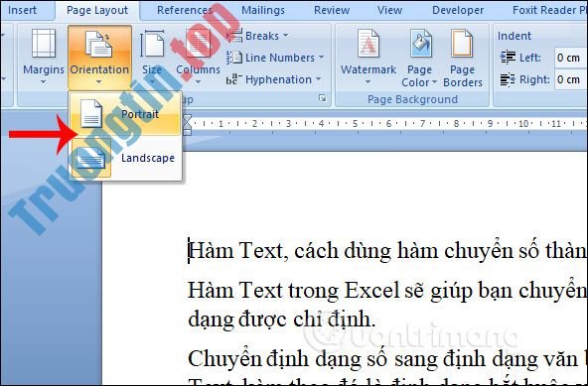Open the Page Borders icon

tap(462, 44)
